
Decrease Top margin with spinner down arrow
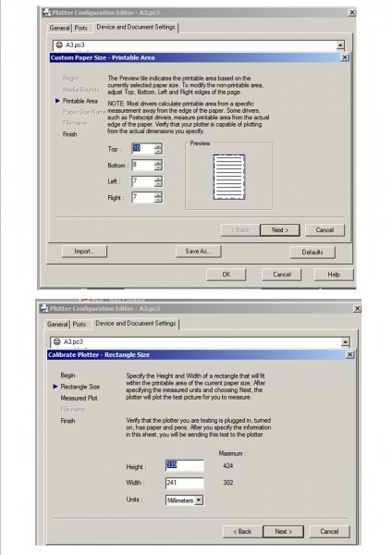pyautogui.click(x=158, y=151)
